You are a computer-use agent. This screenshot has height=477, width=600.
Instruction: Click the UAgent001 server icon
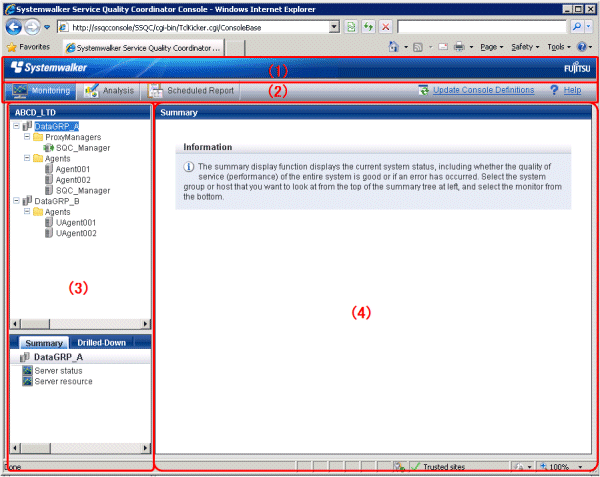pos(49,222)
